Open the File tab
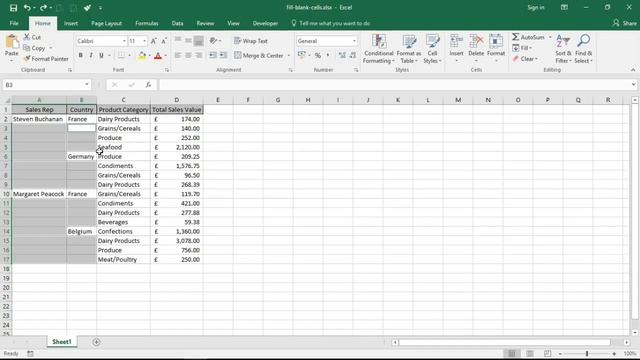Viewport: 640px width, 360px height. [14, 23]
